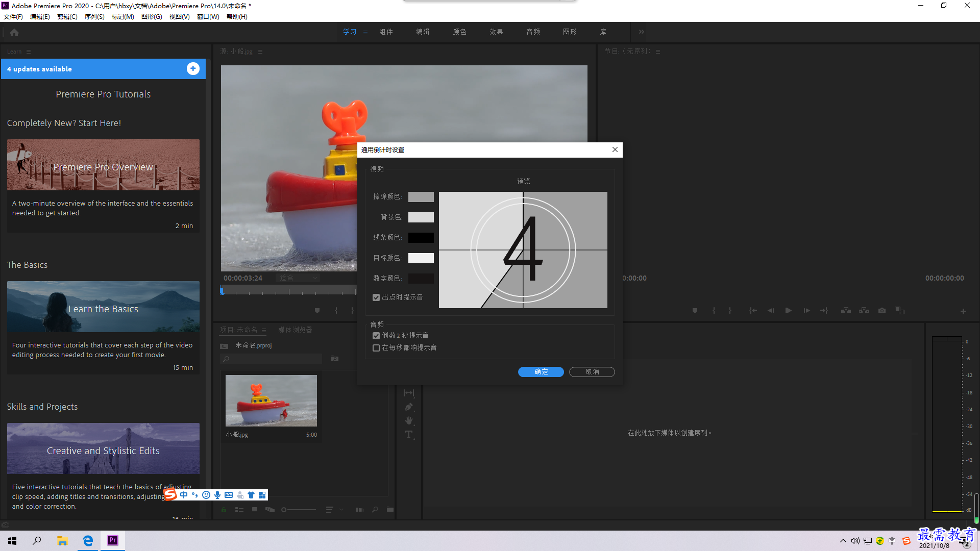Open Program monitor panel menu
This screenshot has height=551, width=980.
click(658, 52)
